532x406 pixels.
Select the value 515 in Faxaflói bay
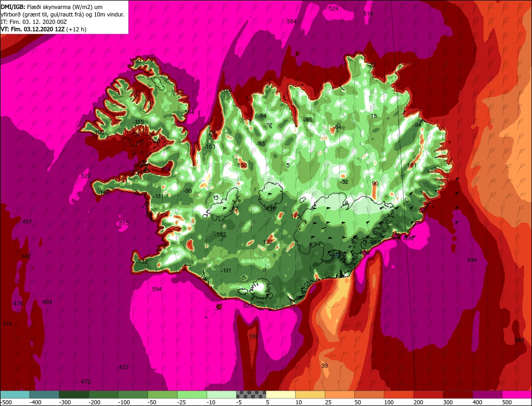coord(124,223)
